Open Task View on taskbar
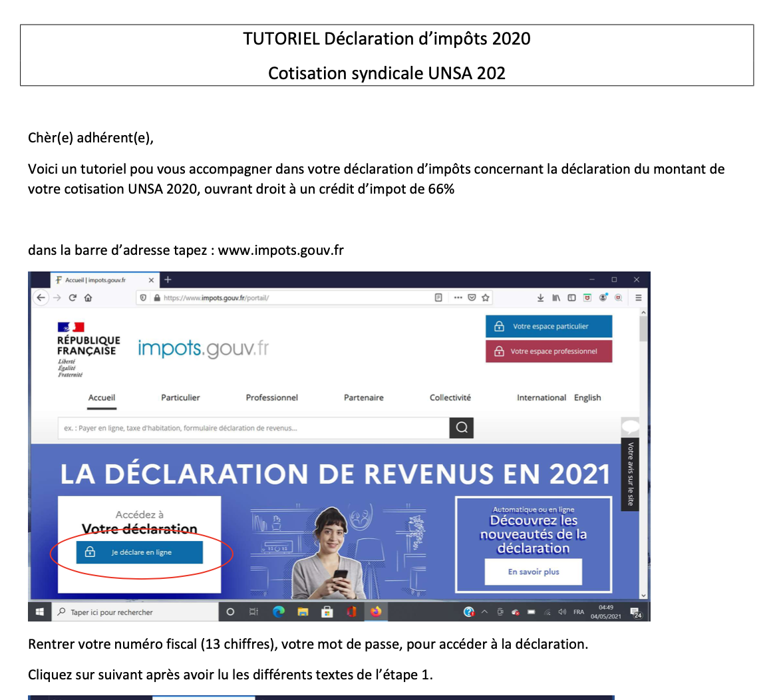 pos(253,612)
